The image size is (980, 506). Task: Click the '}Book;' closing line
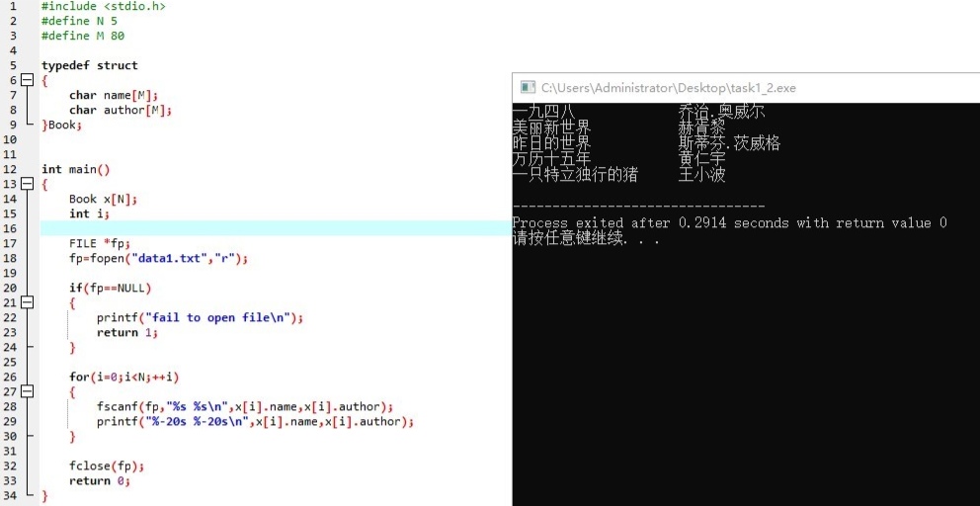pos(61,125)
